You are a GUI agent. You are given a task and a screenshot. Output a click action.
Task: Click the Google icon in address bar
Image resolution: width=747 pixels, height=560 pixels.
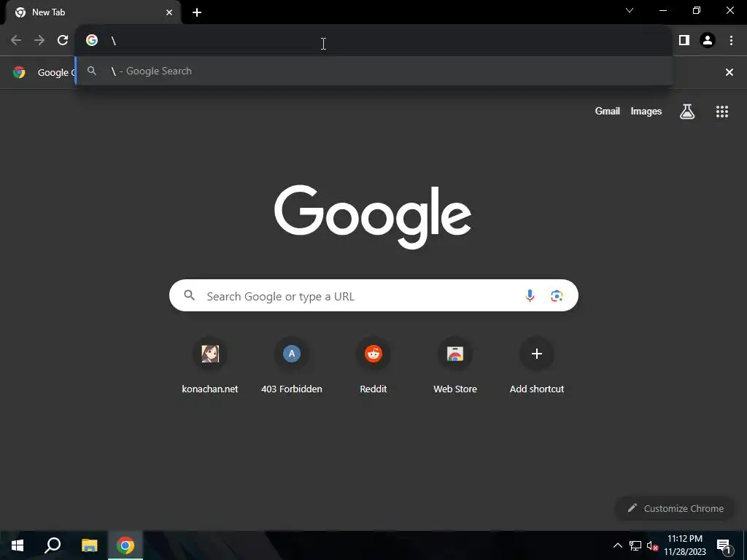[x=92, y=41]
